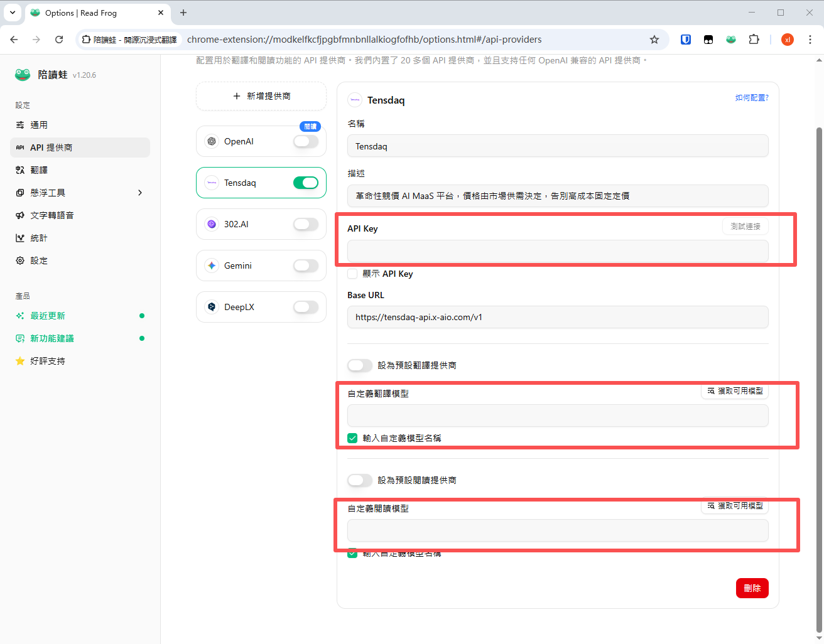Viewport: 824px width, 644px height.
Task: Click the 新增提供商 add button
Action: click(x=261, y=96)
